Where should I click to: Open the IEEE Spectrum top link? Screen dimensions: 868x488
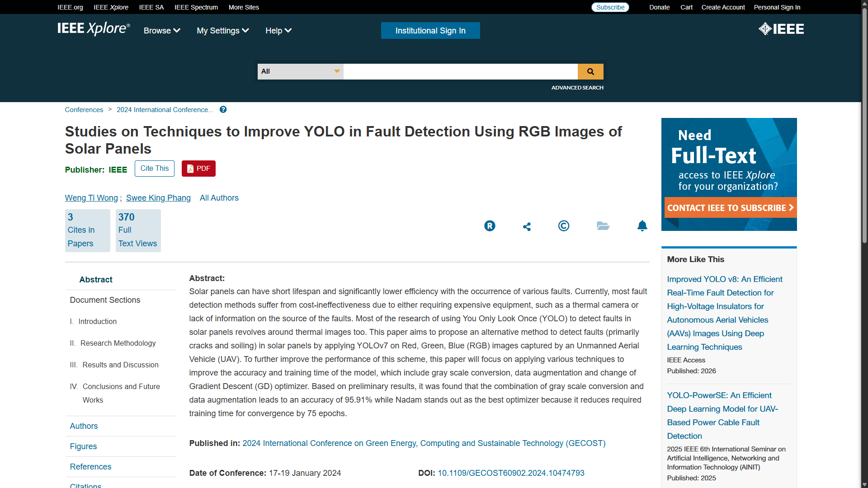(196, 7)
